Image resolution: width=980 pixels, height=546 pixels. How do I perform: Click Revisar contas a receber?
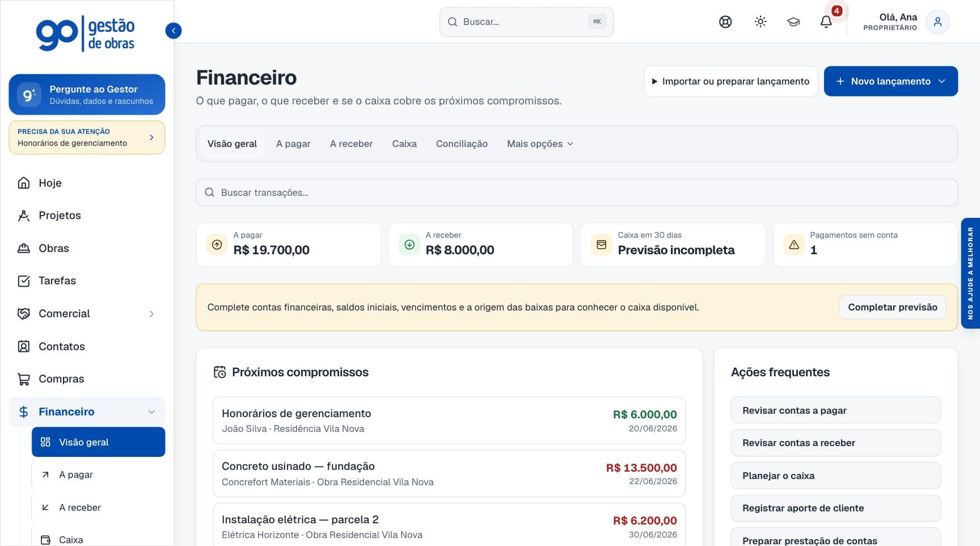(x=836, y=443)
